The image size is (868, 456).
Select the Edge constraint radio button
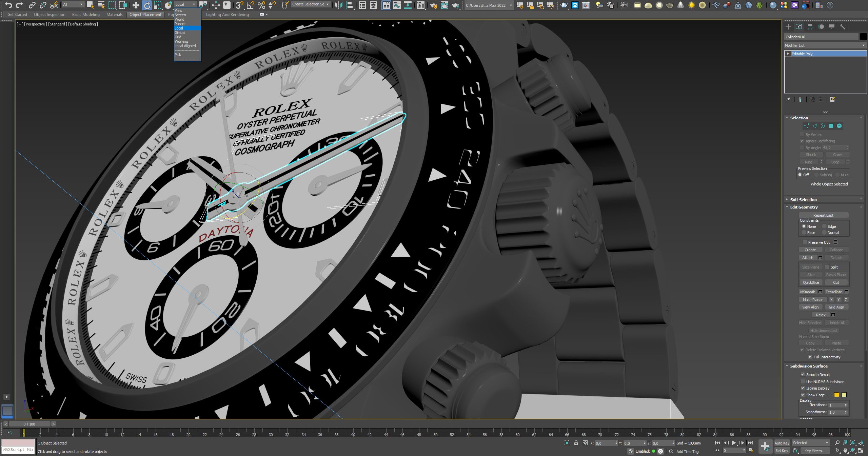coord(824,226)
